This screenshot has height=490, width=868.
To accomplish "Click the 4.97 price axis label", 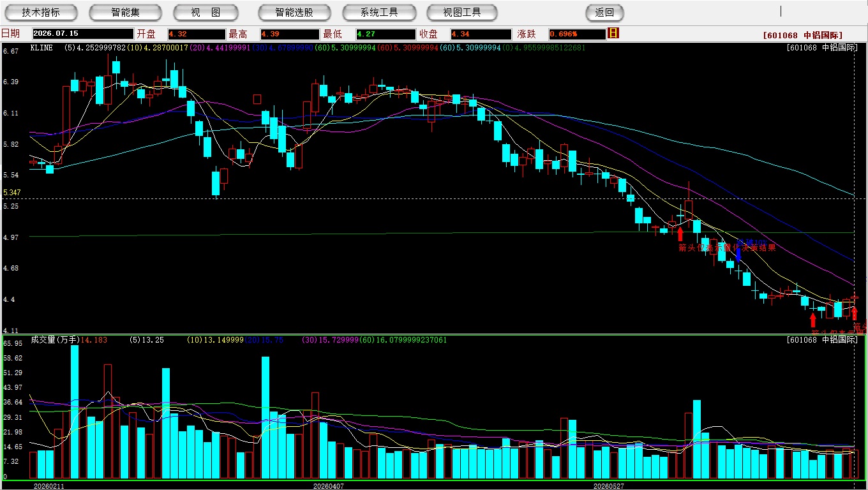I will 11,237.
